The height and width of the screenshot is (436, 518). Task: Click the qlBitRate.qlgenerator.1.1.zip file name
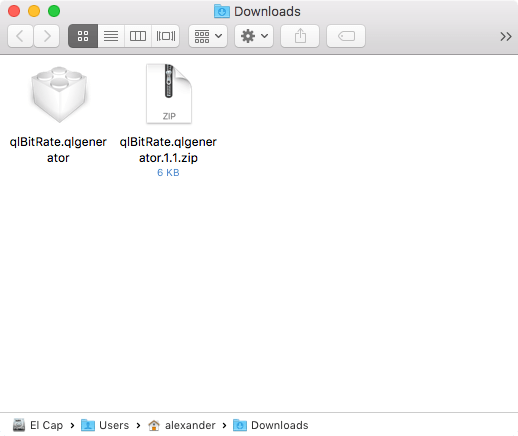pyautogui.click(x=168, y=150)
